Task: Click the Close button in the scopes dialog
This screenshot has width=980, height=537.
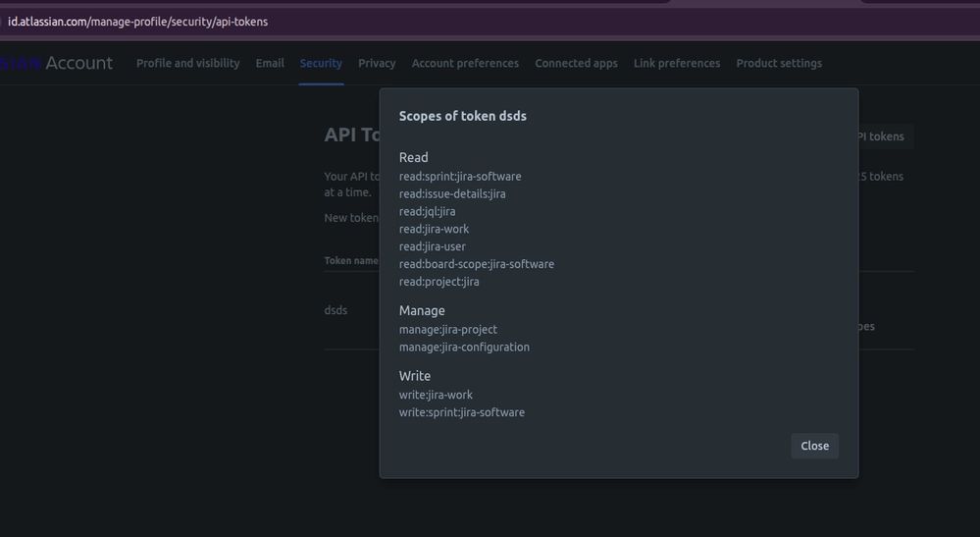Action: pos(814,446)
